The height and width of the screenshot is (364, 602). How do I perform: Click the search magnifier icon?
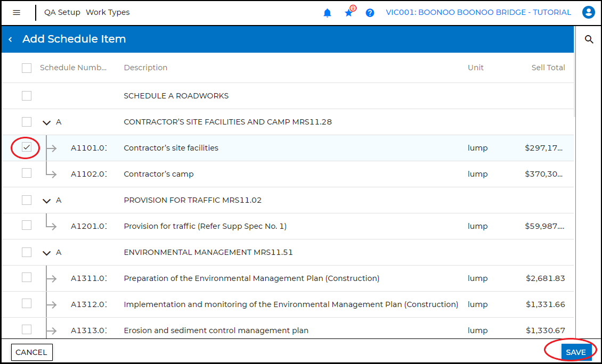[x=589, y=39]
